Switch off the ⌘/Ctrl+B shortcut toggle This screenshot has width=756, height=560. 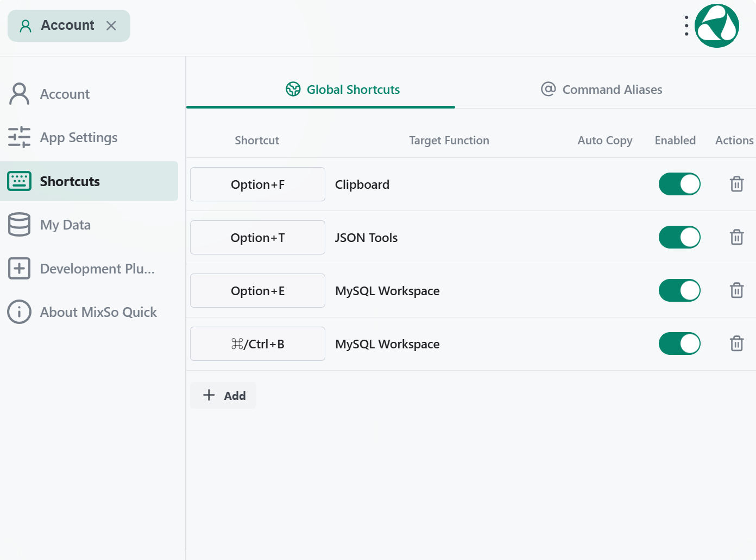679,343
